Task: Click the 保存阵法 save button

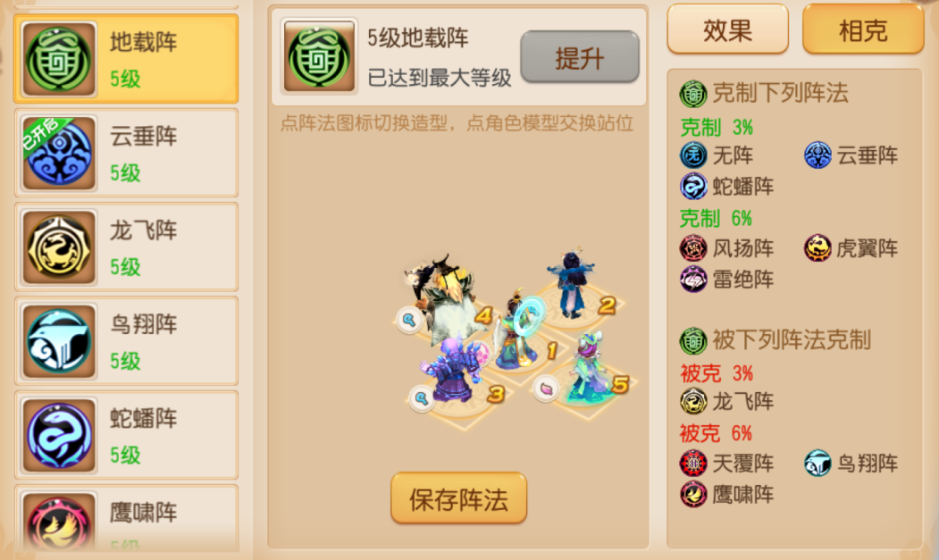Action: point(458,498)
